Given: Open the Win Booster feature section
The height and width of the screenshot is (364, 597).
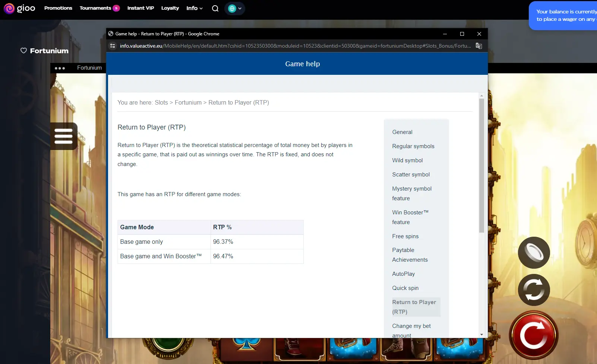Looking at the screenshot, I should point(410,217).
